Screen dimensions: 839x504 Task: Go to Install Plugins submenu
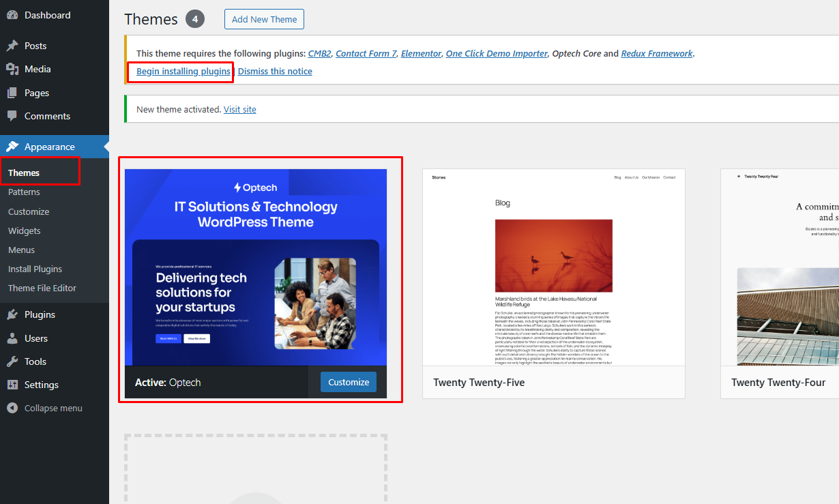click(35, 269)
